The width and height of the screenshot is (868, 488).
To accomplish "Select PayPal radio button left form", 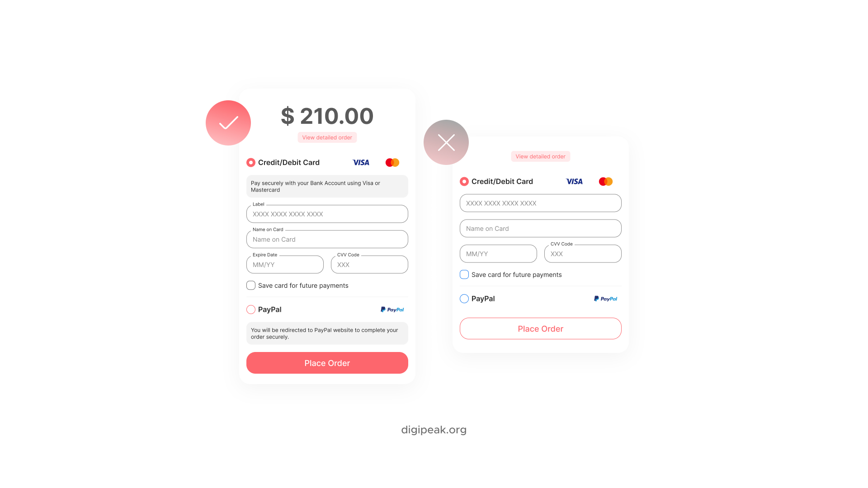I will (250, 309).
